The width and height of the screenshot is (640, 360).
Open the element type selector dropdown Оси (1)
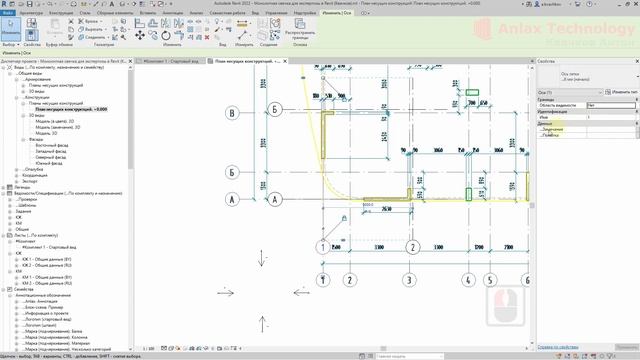point(570,92)
